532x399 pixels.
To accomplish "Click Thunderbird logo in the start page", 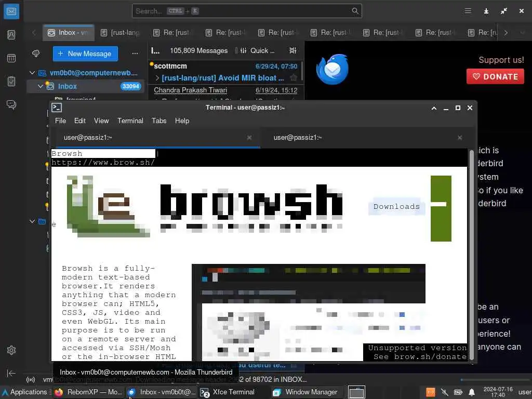I will [332, 69].
